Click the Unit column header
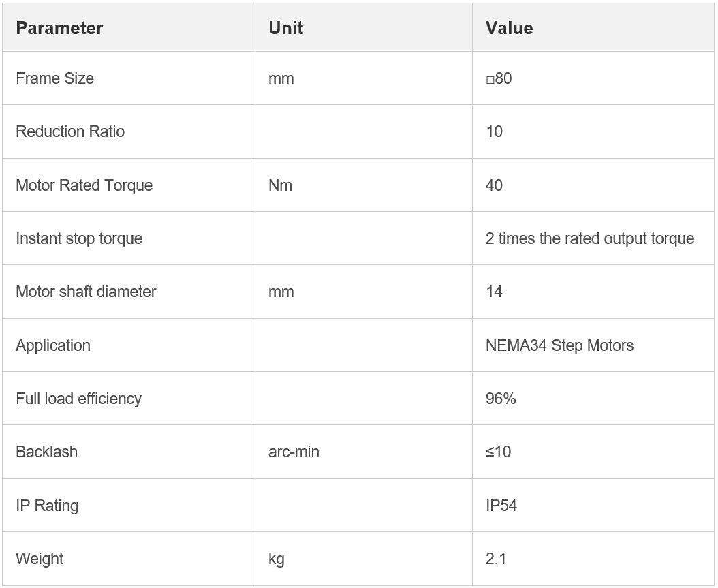This screenshot has width=718, height=588. 286,29
